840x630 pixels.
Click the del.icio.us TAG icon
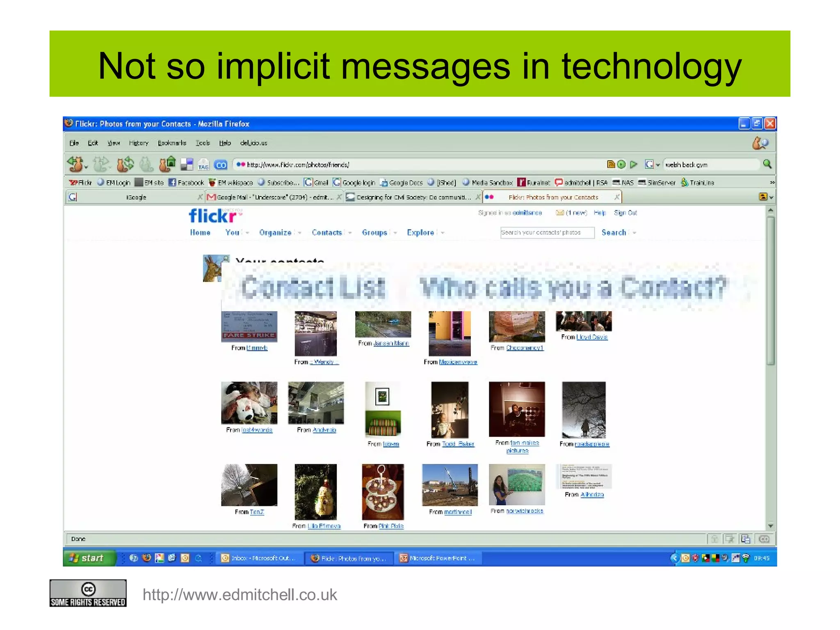(203, 164)
